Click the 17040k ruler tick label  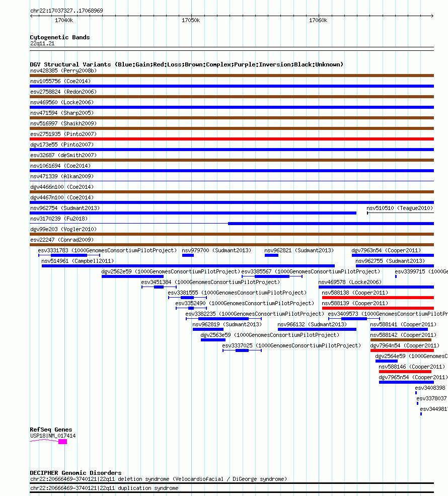[64, 20]
